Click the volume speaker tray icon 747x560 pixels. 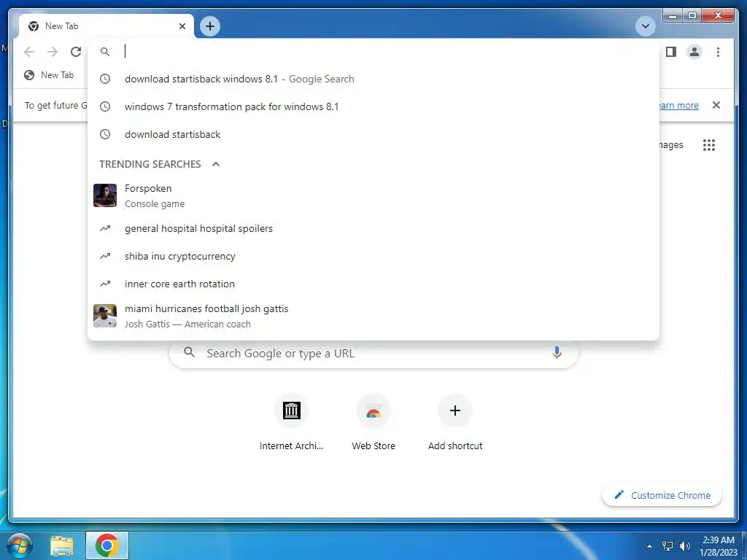[685, 546]
